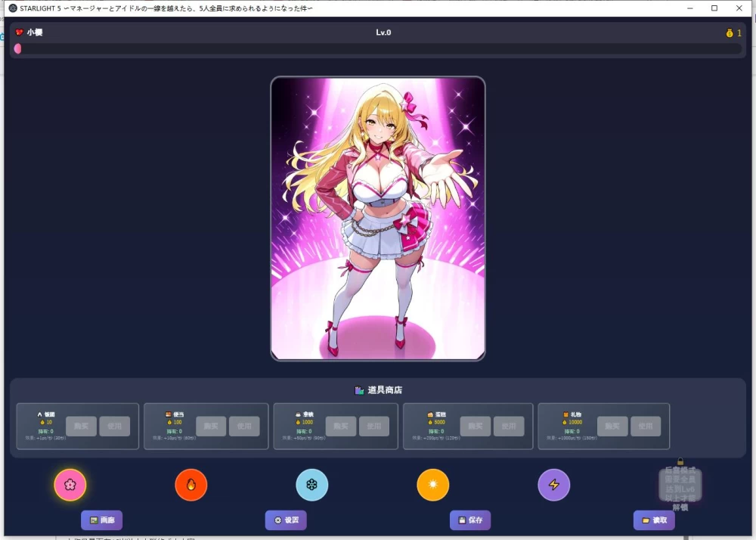Viewport: 756px width, 540px height.
Task: Click the gold coin icon beside 1
Action: [730, 33]
